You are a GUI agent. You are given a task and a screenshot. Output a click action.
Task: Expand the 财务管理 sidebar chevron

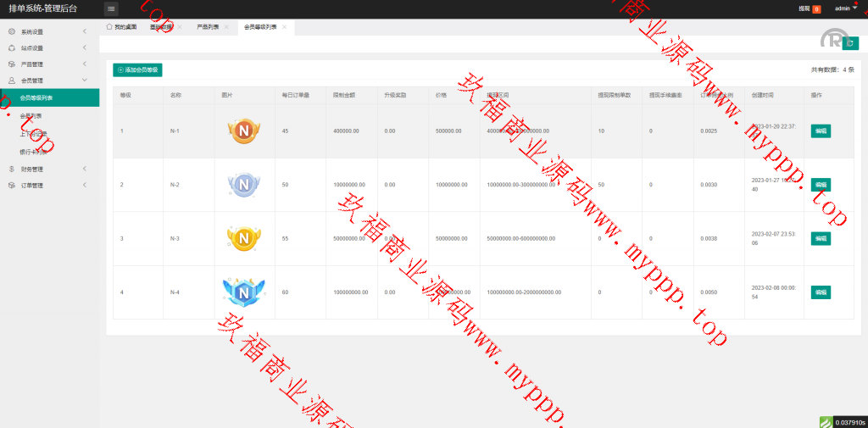coord(85,169)
